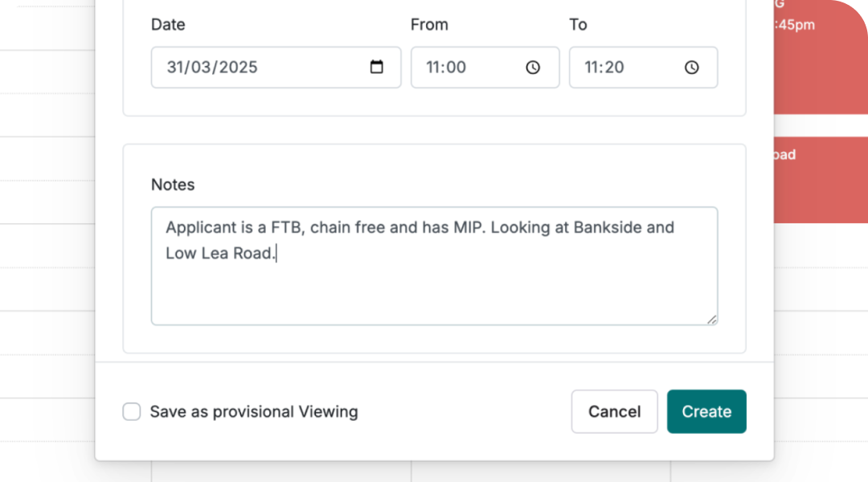
Task: Toggle the provisional Viewing option off
Action: pos(131,411)
